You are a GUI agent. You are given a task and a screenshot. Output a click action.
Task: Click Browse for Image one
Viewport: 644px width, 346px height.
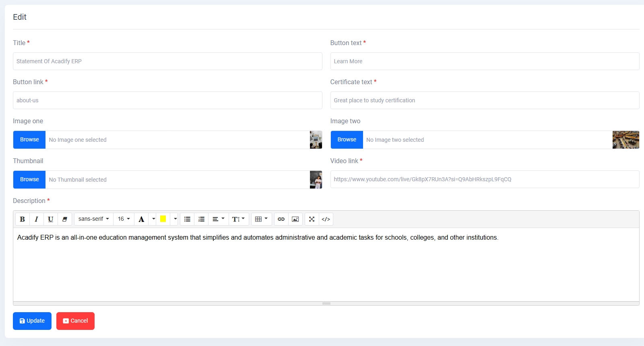pos(29,140)
